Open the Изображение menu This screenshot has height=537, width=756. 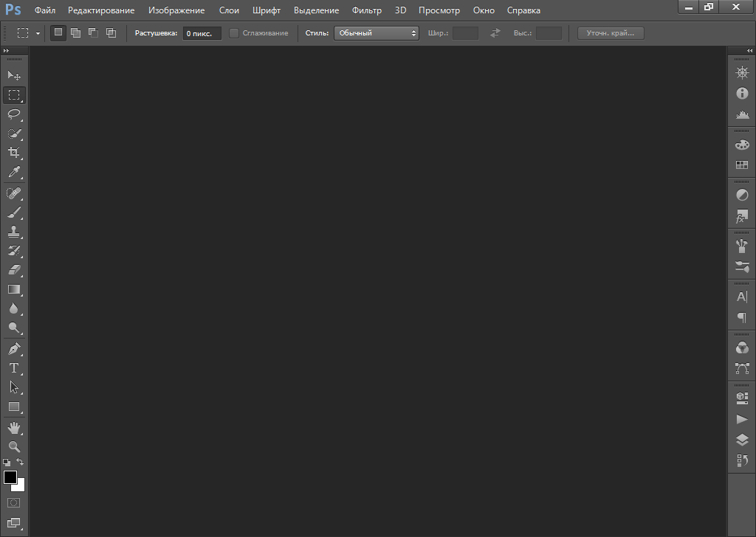[176, 10]
